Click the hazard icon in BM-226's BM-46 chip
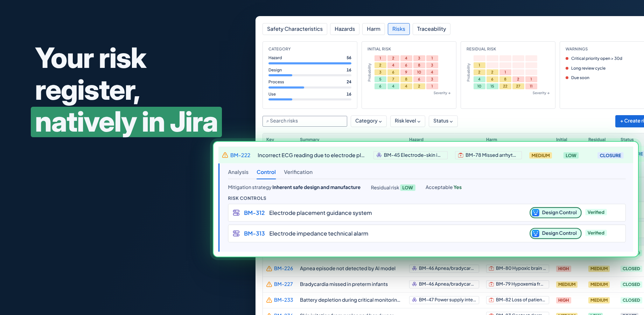The width and height of the screenshot is (644, 315). 414,268
